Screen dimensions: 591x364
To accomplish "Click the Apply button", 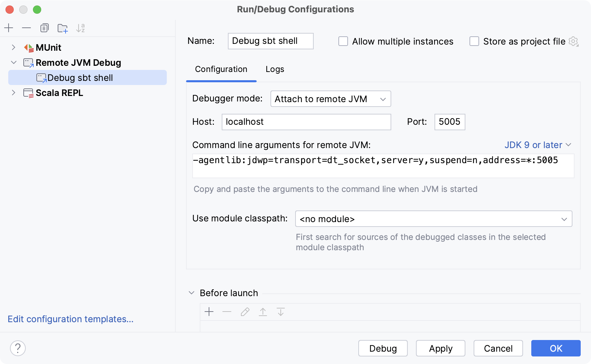I will coord(440,348).
